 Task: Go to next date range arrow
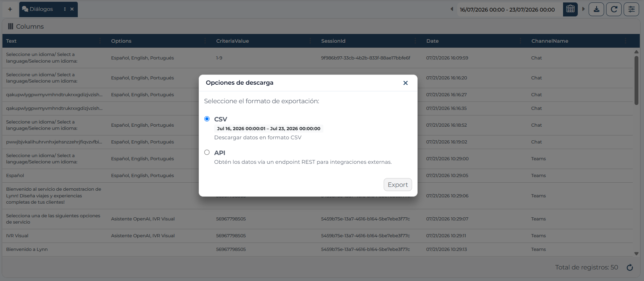[x=583, y=9]
